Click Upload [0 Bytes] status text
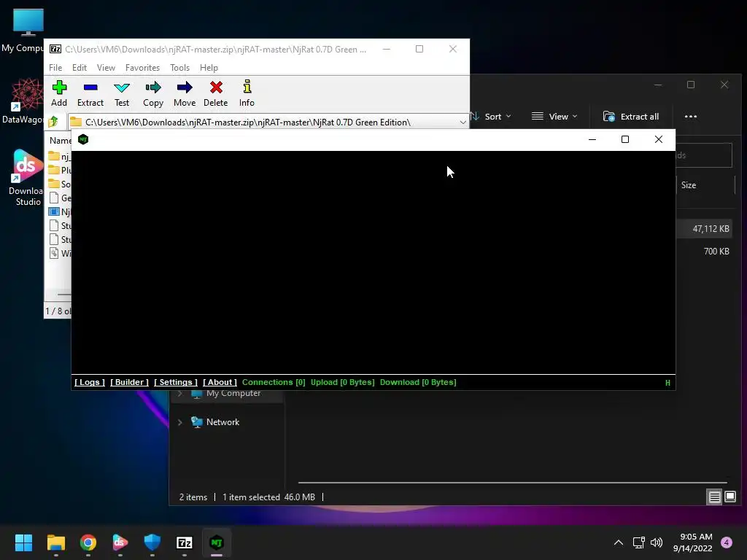This screenshot has height=560, width=747. coord(343,382)
